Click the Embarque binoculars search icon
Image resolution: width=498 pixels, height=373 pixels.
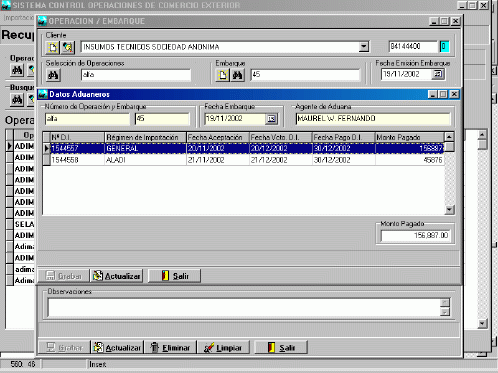click(237, 75)
